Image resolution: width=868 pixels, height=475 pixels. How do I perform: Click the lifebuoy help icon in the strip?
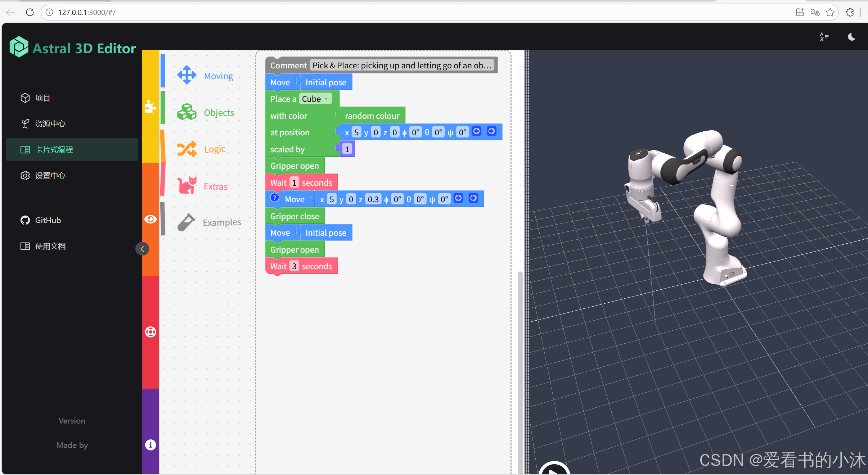click(150, 332)
